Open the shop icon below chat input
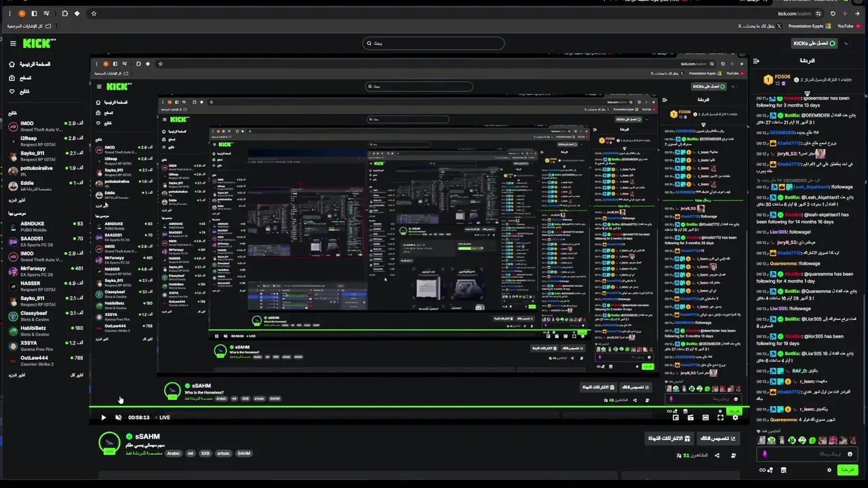 (783, 470)
